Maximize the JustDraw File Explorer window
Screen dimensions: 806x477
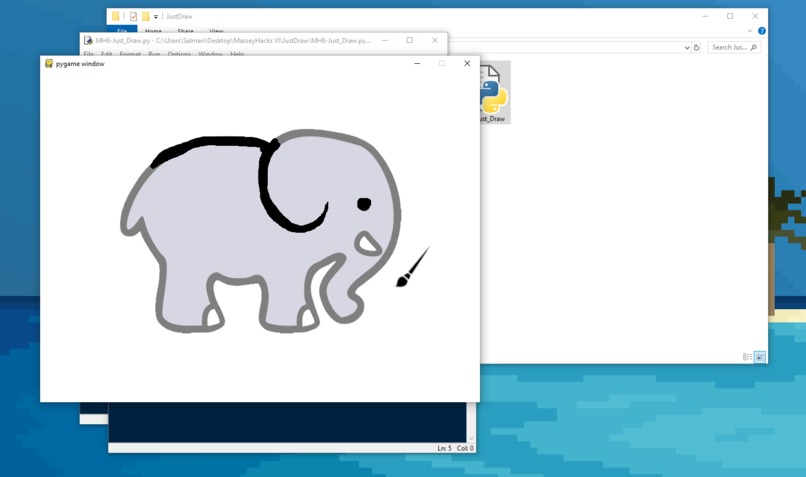(x=730, y=16)
